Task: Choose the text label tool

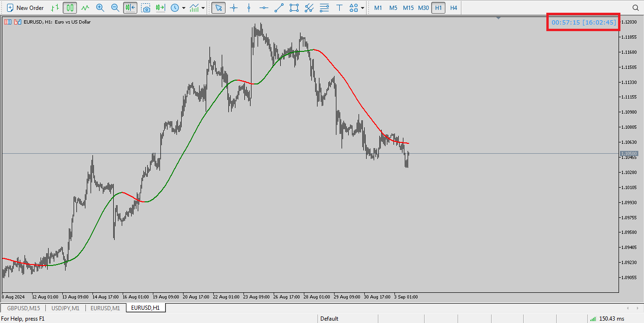Action: click(339, 8)
